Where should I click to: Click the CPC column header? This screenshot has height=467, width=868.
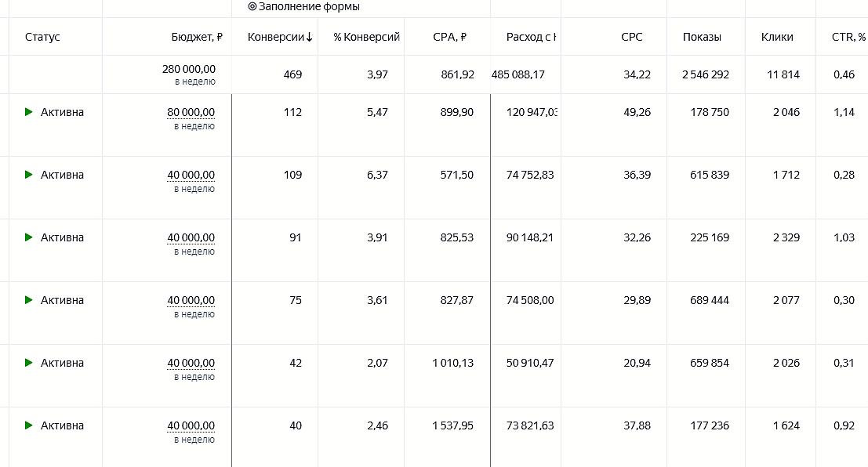632,37
